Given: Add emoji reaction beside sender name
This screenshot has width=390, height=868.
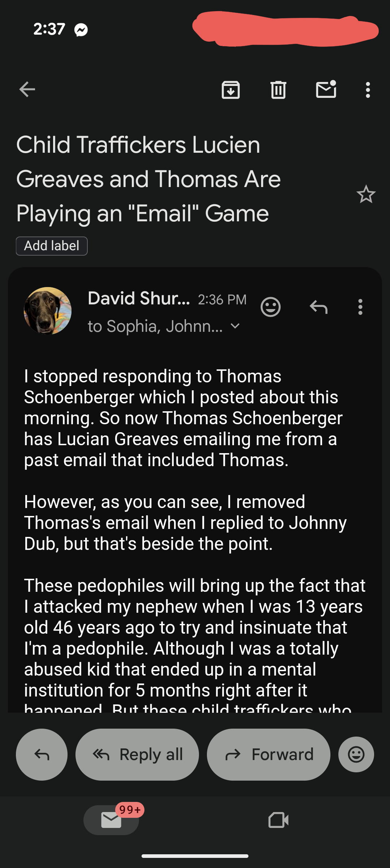Looking at the screenshot, I should (x=270, y=307).
